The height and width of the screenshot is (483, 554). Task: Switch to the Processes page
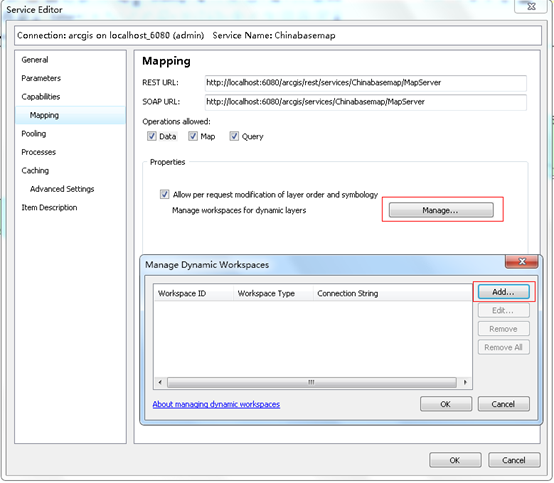[39, 152]
